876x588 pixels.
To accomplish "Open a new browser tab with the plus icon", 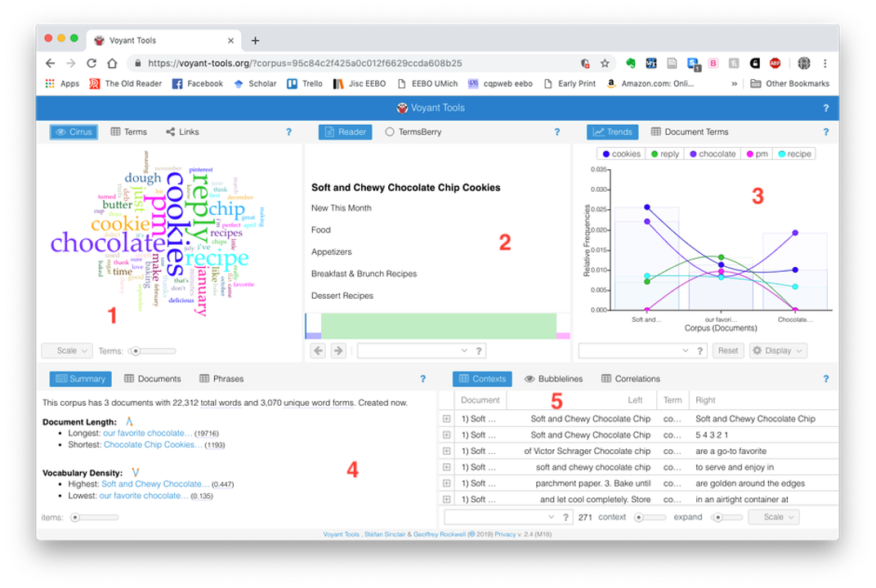I will (255, 40).
